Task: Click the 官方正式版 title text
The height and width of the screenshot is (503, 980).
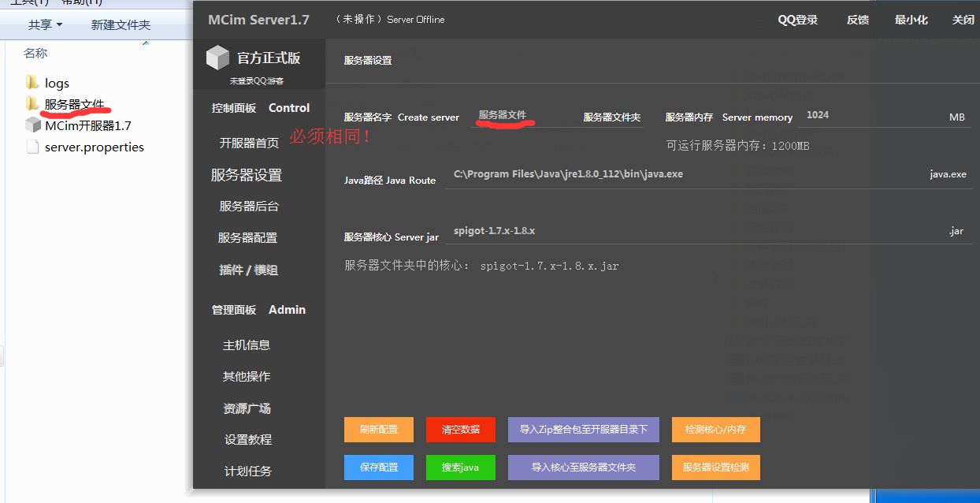Action: click(269, 58)
